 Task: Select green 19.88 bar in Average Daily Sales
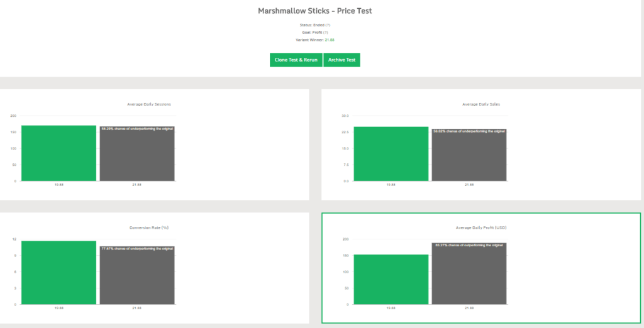click(391, 154)
